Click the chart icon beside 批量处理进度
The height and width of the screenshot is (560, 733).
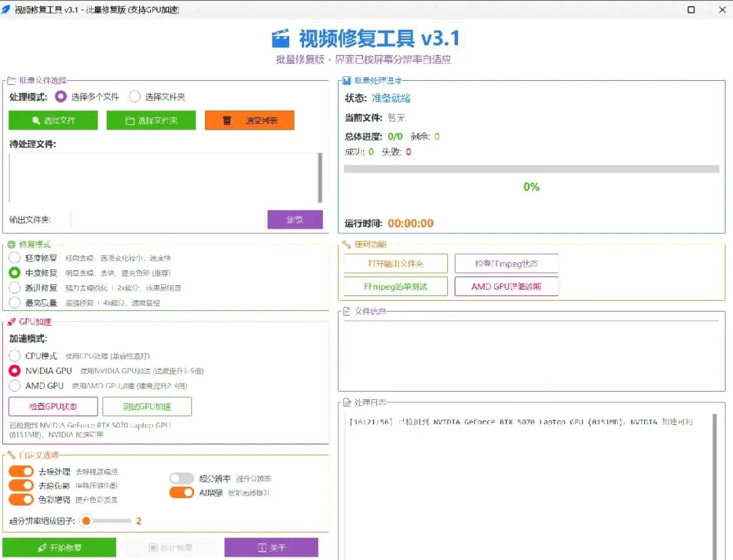(346, 80)
